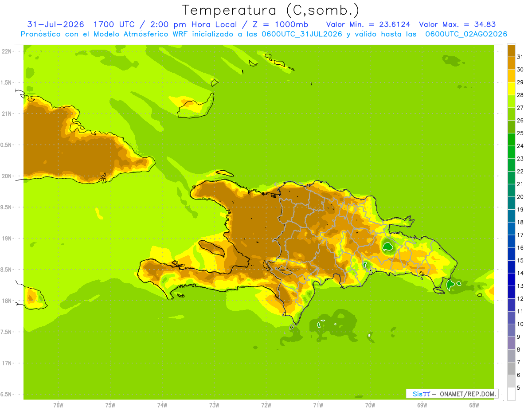Image resolution: width=532 pixels, height=411 pixels.
Task: Click legend value label '20'
Action: coord(520,196)
